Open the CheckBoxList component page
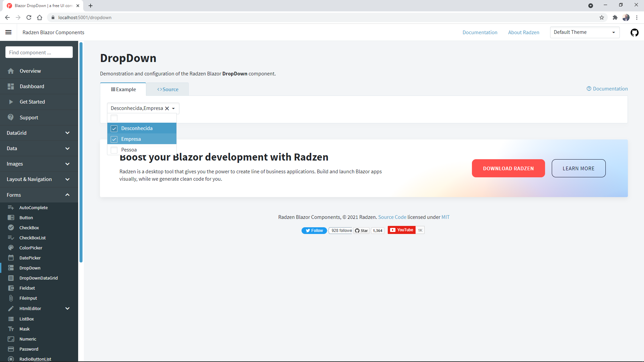The image size is (644, 362). click(x=32, y=238)
